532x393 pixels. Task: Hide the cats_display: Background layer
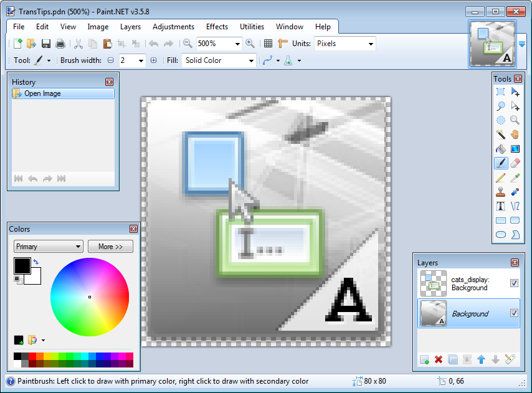pyautogui.click(x=514, y=283)
